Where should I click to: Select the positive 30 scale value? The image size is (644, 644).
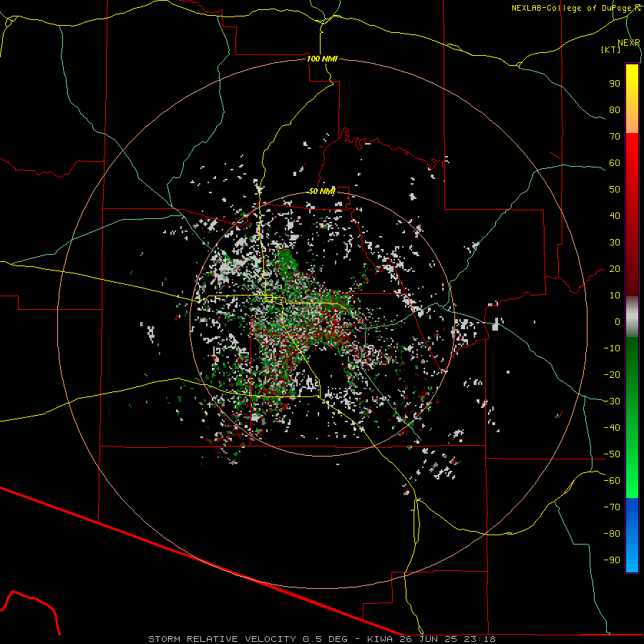click(x=615, y=243)
